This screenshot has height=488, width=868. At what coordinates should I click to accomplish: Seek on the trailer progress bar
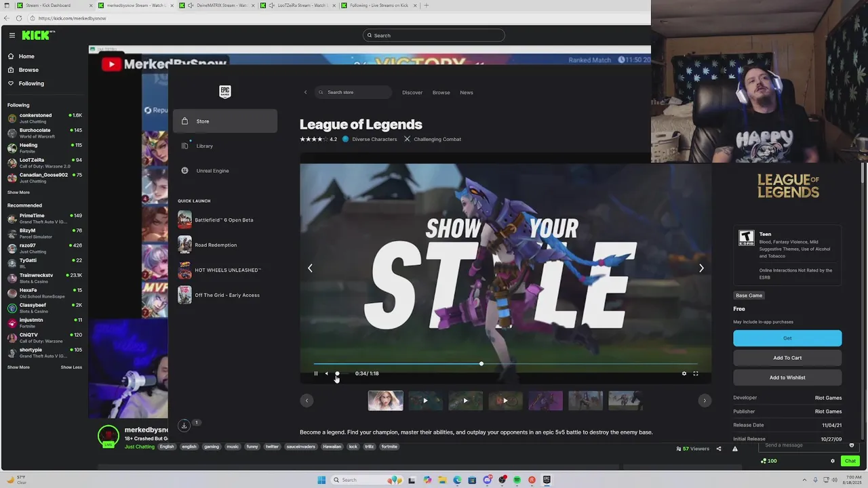pyautogui.click(x=505, y=364)
